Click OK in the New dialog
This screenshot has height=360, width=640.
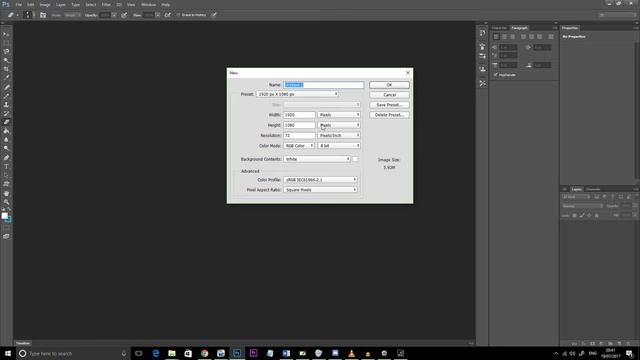(389, 85)
